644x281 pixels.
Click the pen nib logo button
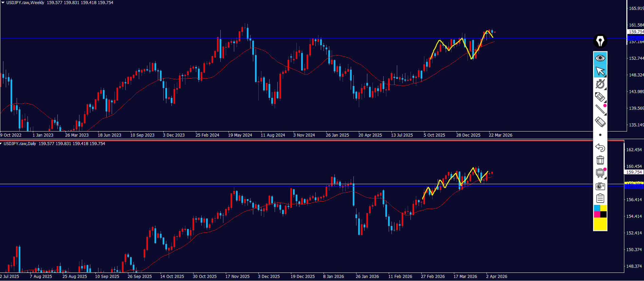tap(600, 41)
